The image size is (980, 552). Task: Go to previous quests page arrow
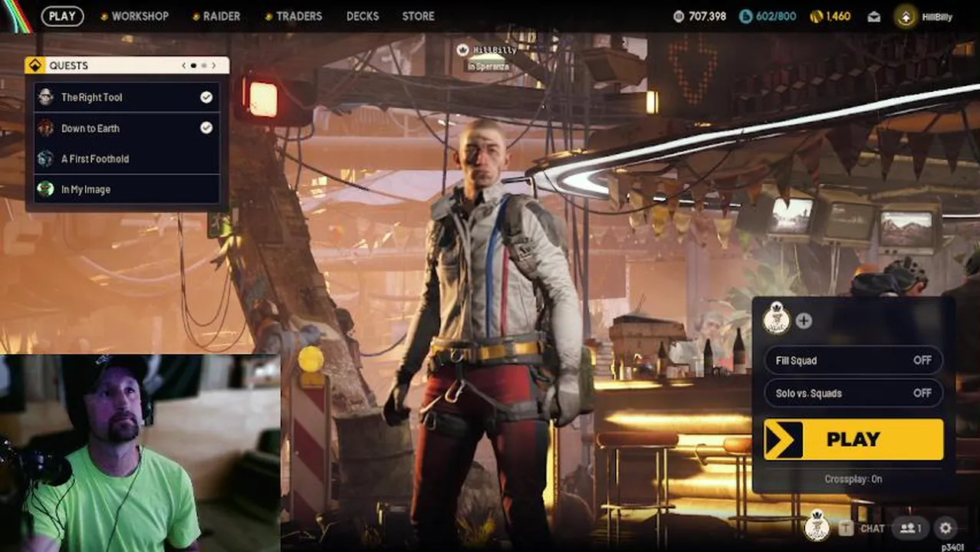click(184, 66)
